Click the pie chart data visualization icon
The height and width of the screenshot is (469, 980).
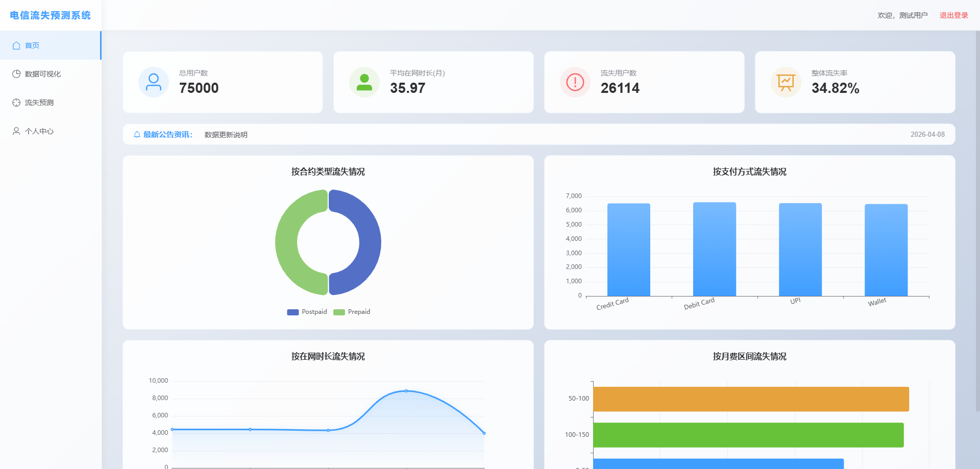[16, 74]
